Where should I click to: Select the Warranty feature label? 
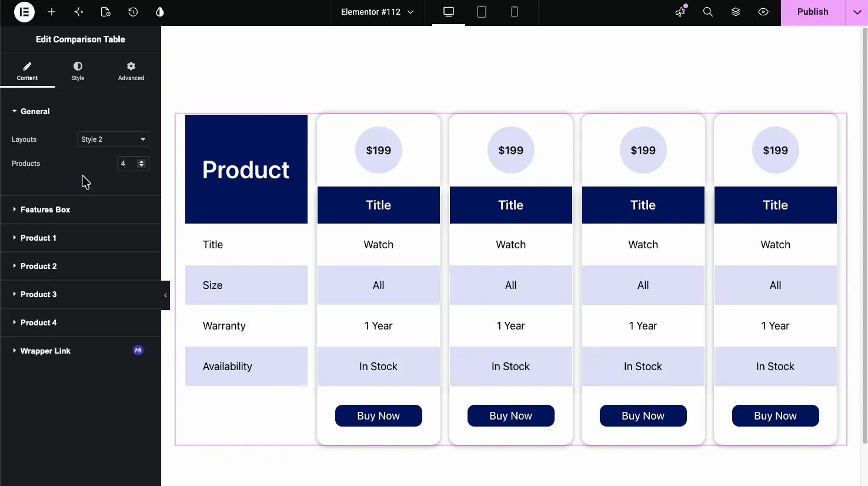coord(224,326)
